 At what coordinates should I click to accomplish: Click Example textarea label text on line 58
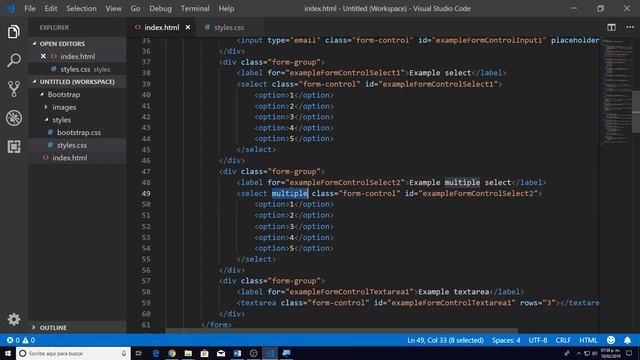click(453, 292)
